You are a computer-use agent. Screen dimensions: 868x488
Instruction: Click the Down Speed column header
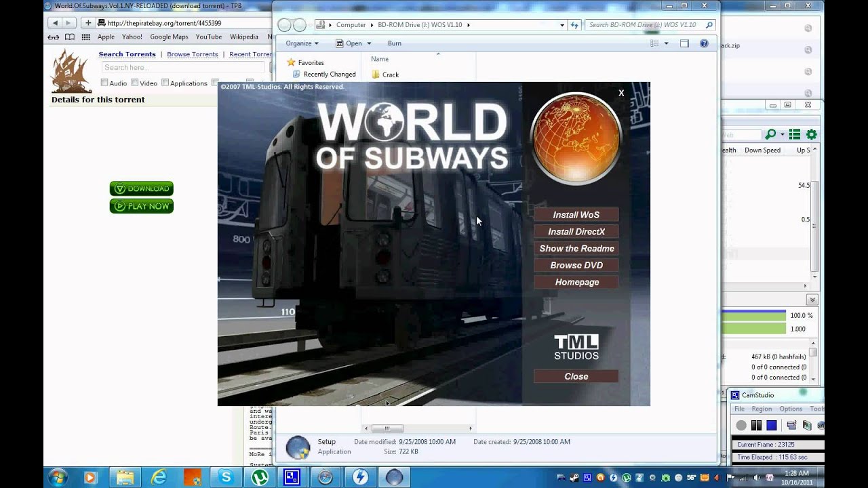[x=762, y=150]
